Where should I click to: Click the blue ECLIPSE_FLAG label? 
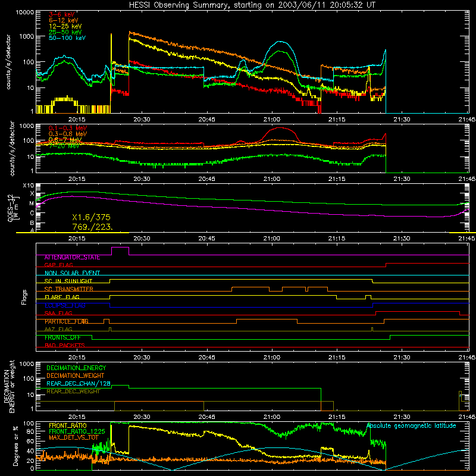click(65, 305)
